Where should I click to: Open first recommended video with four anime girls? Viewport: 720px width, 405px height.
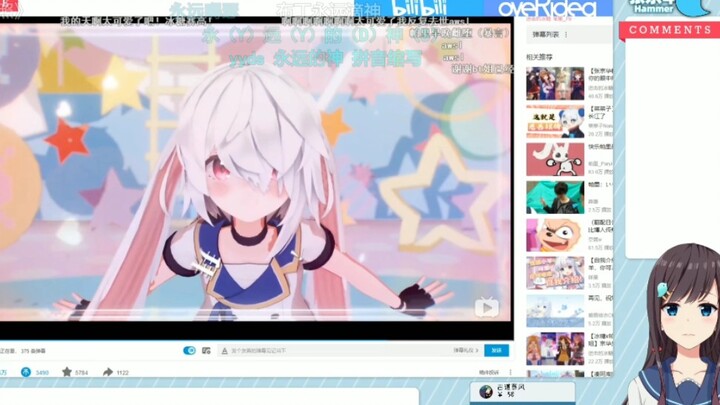pyautogui.click(x=555, y=83)
